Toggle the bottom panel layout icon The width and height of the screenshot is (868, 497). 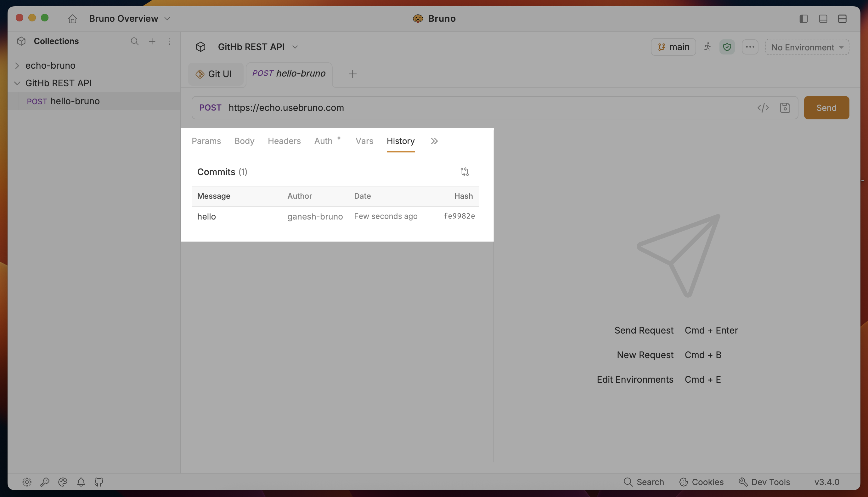point(823,19)
